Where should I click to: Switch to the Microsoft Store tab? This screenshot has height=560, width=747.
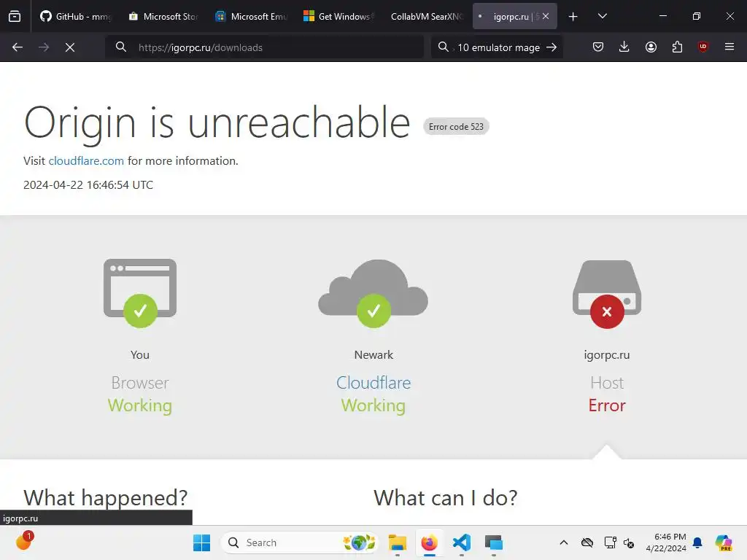tap(163, 16)
